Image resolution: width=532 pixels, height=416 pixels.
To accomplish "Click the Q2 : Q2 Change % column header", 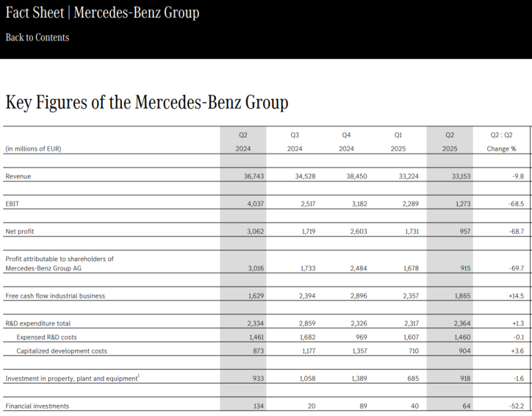I will [x=502, y=142].
